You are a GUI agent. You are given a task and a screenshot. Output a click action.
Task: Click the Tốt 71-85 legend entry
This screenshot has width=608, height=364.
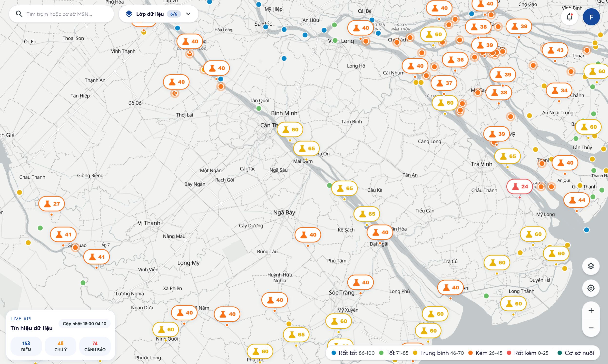tap(394, 353)
